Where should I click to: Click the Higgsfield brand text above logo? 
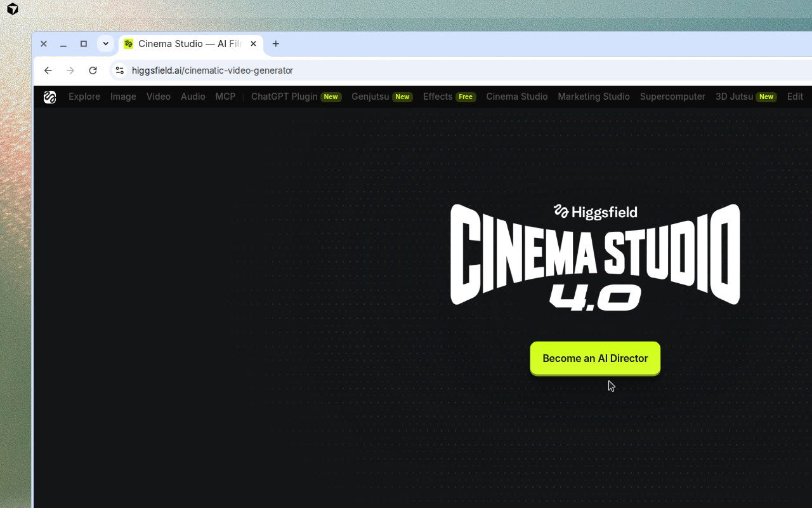click(x=595, y=212)
